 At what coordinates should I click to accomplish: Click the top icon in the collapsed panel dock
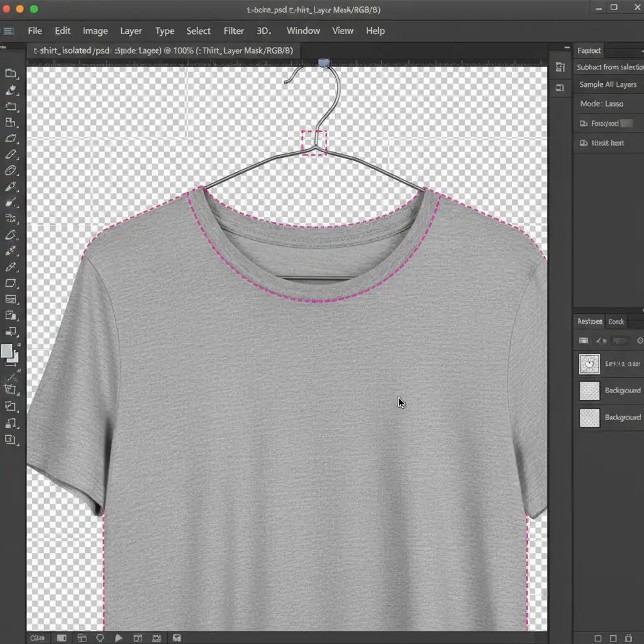tap(560, 67)
